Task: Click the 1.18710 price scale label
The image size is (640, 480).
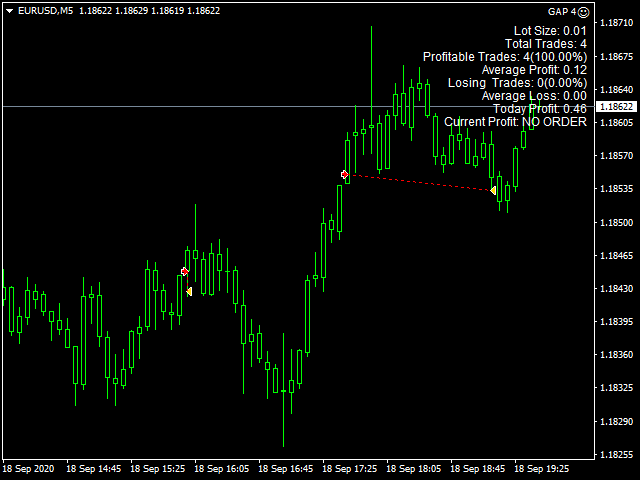Action: click(616, 23)
